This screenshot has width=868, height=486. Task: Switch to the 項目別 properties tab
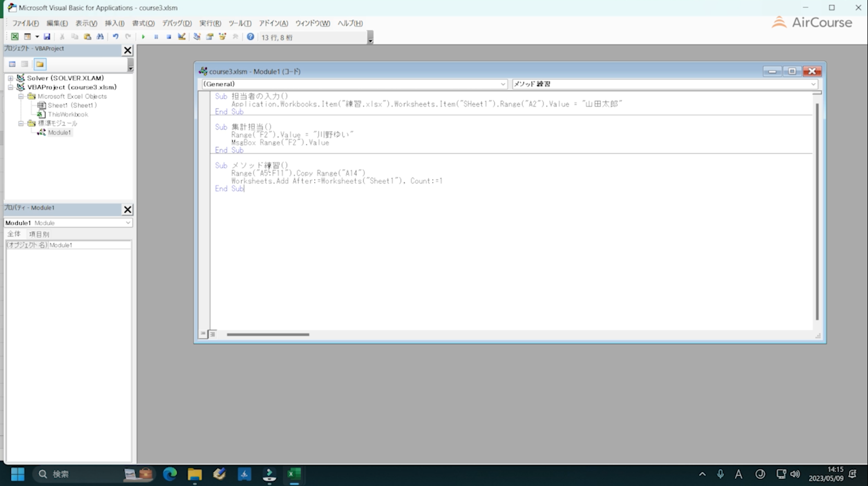(39, 234)
